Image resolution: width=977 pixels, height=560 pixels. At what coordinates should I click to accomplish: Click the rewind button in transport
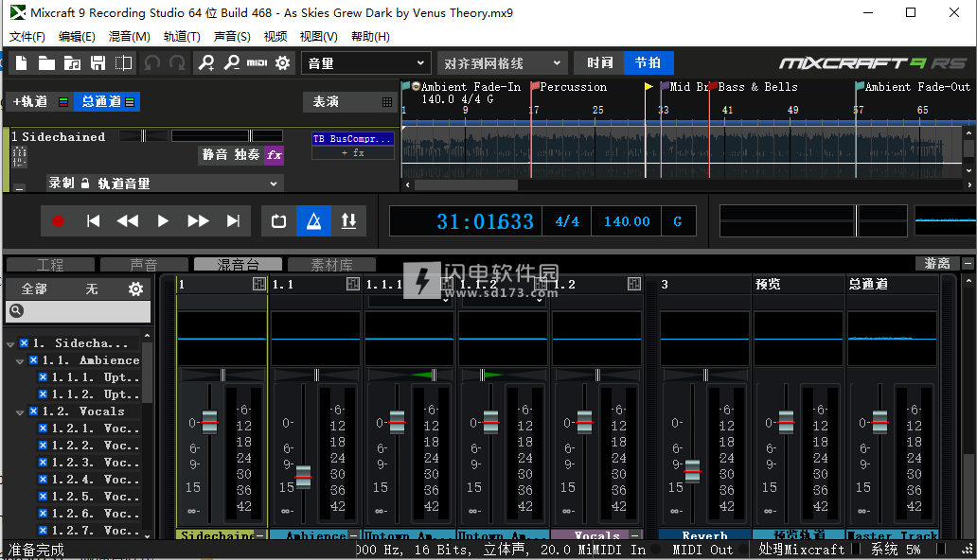coord(128,221)
